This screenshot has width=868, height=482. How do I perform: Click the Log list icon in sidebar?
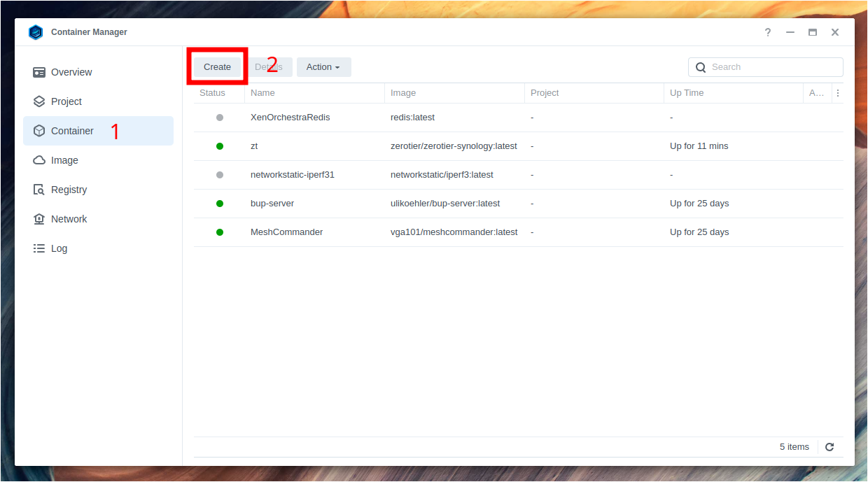point(39,248)
